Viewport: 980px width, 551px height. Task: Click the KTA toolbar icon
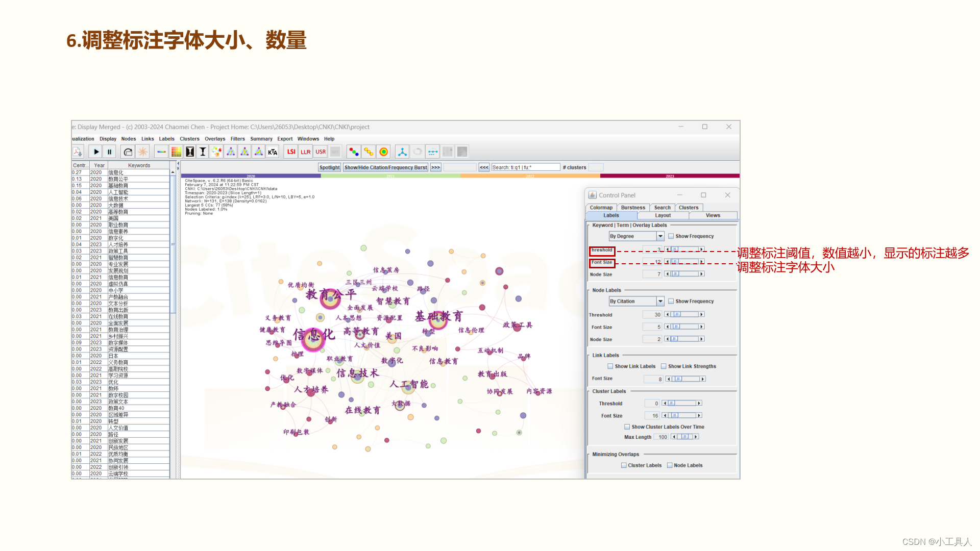(273, 152)
